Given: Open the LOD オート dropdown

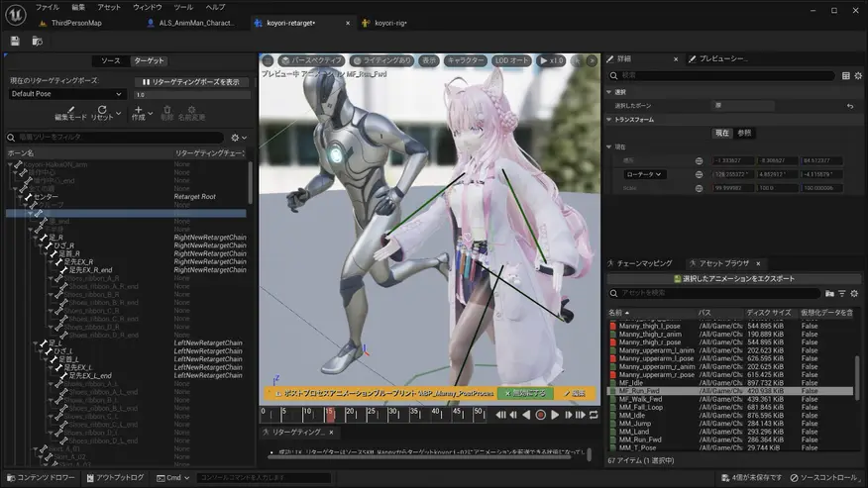Looking at the screenshot, I should point(512,60).
